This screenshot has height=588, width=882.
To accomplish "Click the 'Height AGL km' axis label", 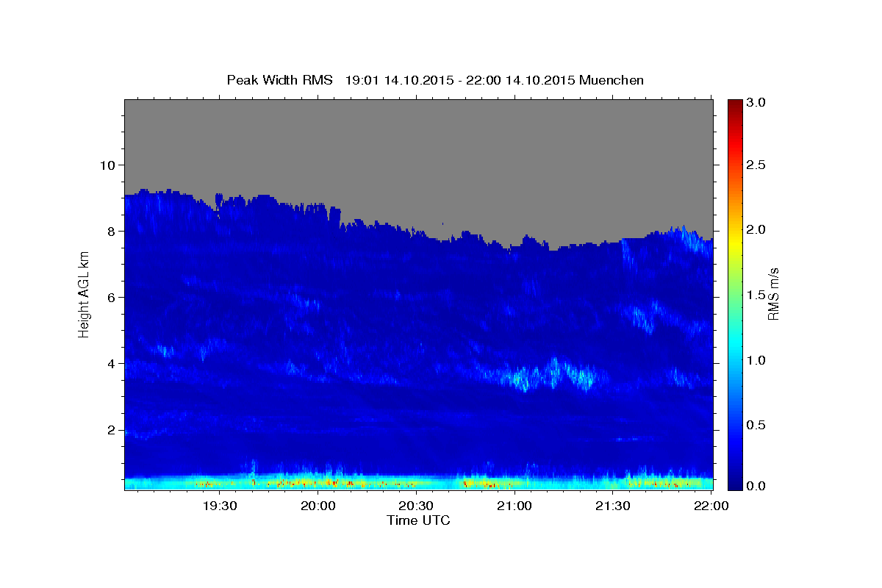I will click(x=85, y=294).
